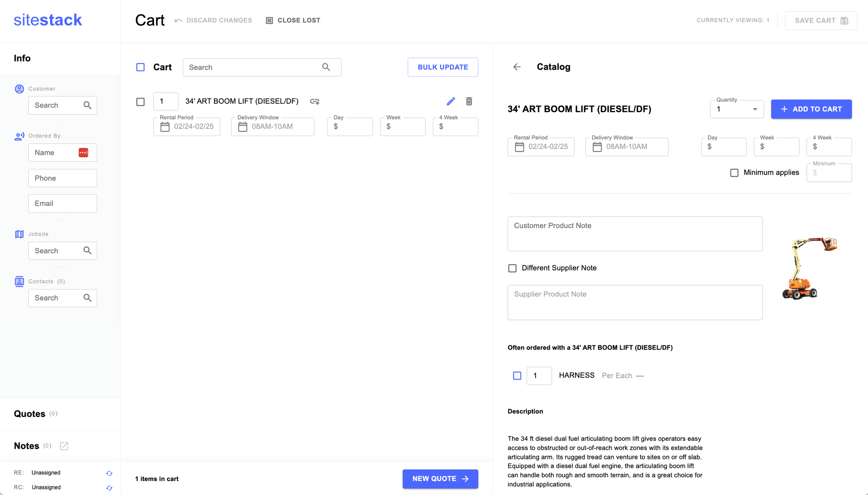
Task: Select the HARNESS add-on checkbox
Action: (x=517, y=376)
